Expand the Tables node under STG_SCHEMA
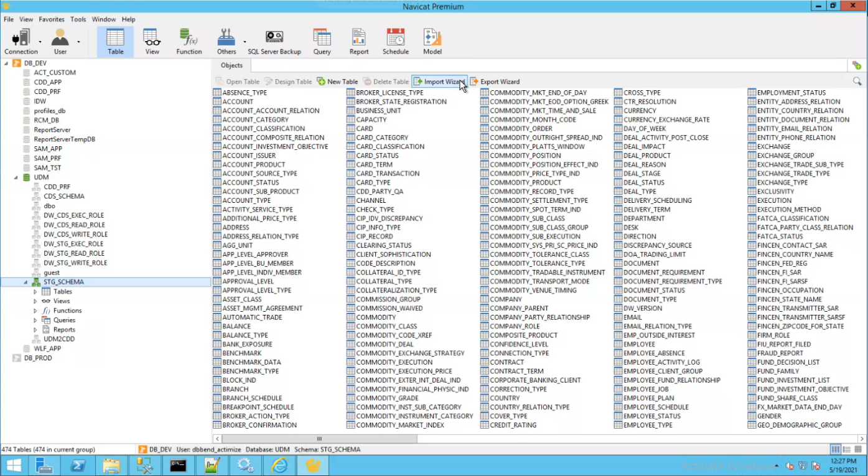Viewport: 868px width, 476px height. pyautogui.click(x=35, y=292)
